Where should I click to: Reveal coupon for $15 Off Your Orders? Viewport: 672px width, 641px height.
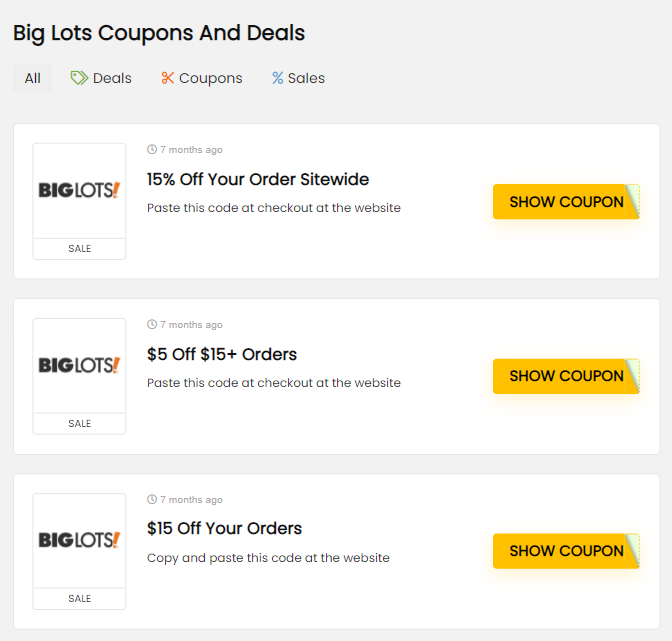coord(566,551)
